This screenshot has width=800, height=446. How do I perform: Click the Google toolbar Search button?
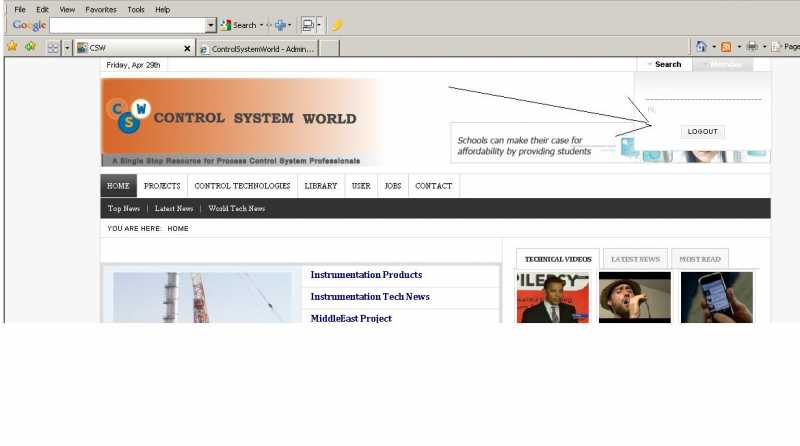238,25
